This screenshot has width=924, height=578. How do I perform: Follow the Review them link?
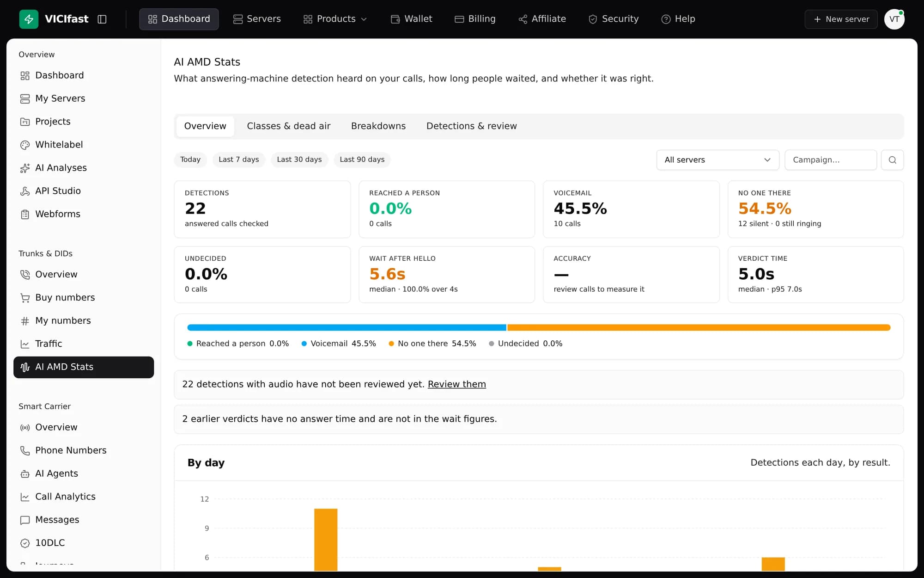point(457,384)
